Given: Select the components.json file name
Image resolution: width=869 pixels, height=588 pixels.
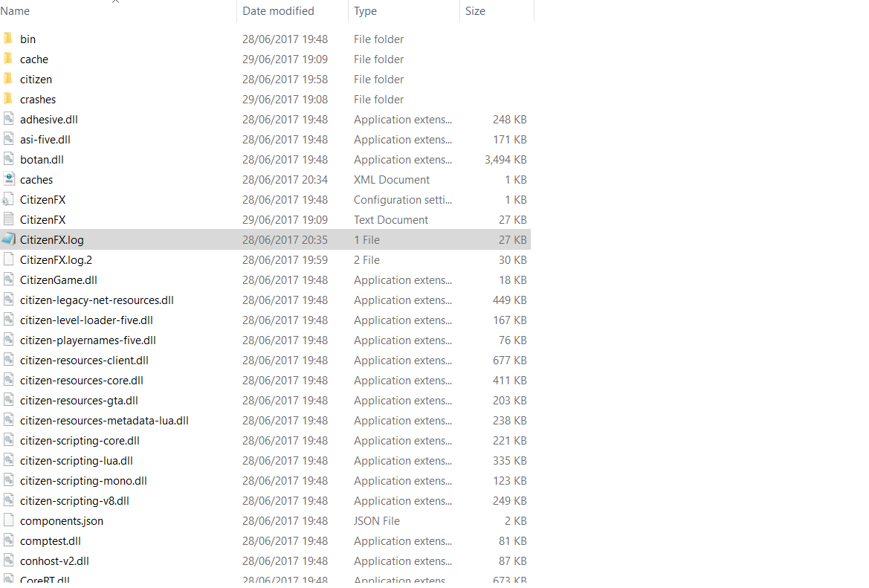Looking at the screenshot, I should pos(62,520).
